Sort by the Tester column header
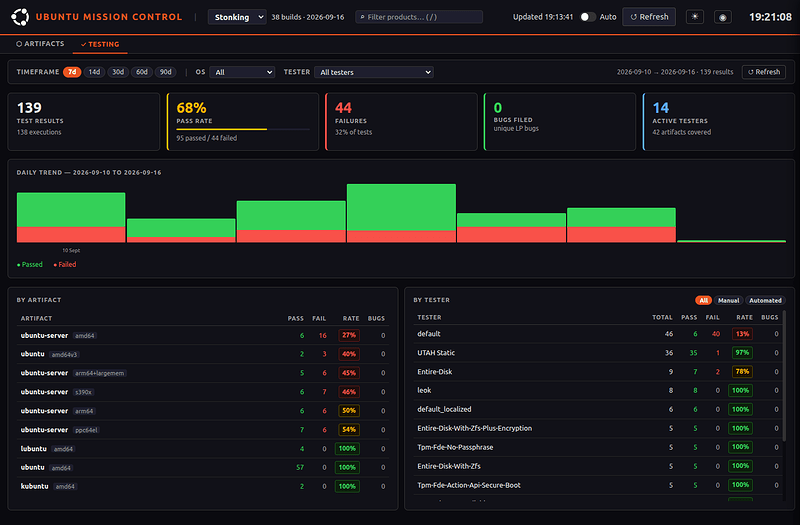This screenshot has width=800, height=525. [x=429, y=317]
